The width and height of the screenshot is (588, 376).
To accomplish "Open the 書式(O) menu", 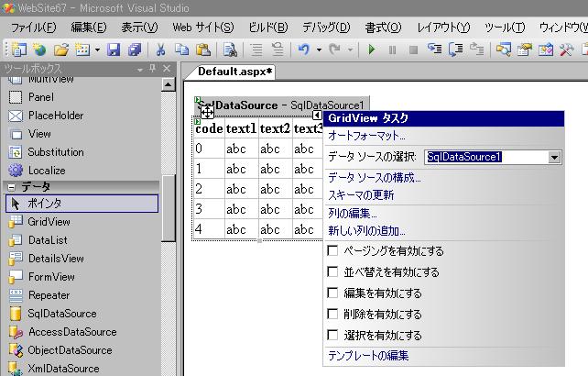I will (x=383, y=28).
